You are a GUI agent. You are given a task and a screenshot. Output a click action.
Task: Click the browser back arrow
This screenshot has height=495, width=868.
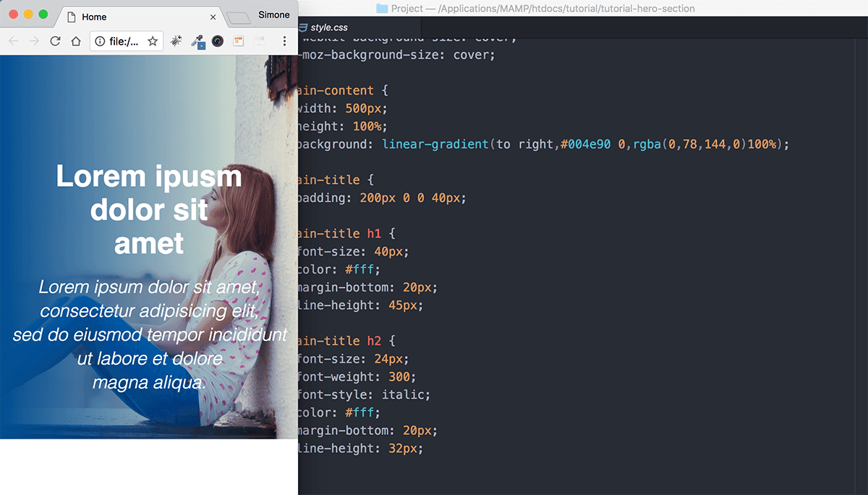[13, 42]
